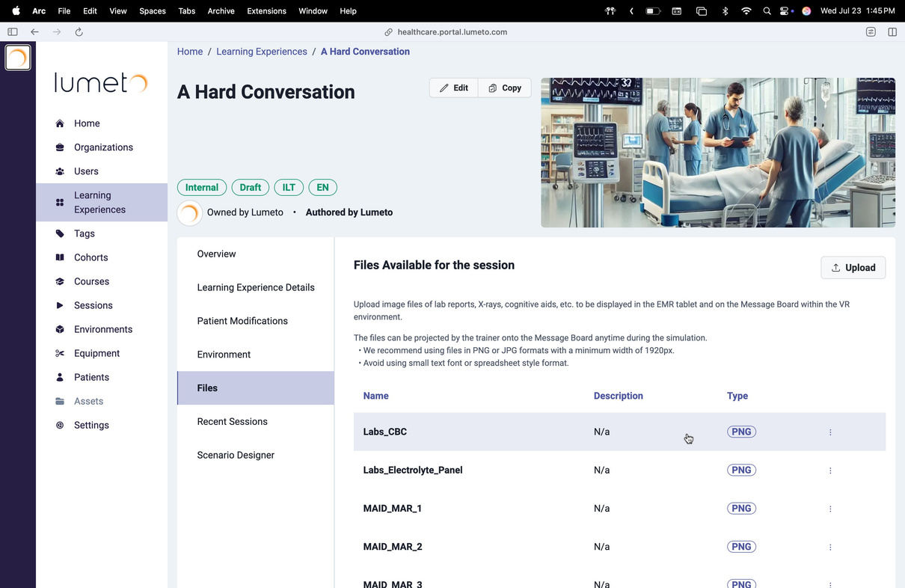
Task: Click the Settings gear icon in sidebar
Action: (60, 425)
